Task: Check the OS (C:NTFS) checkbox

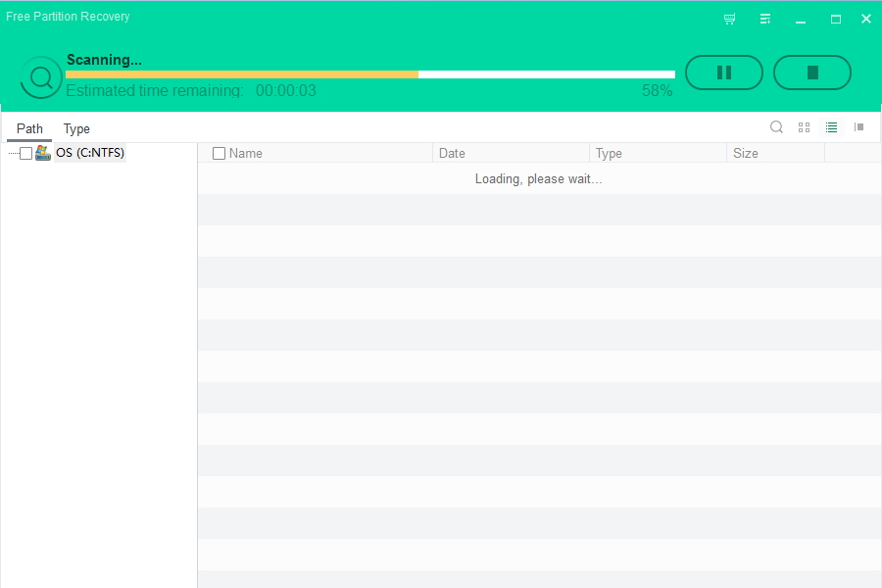Action: coord(26,153)
